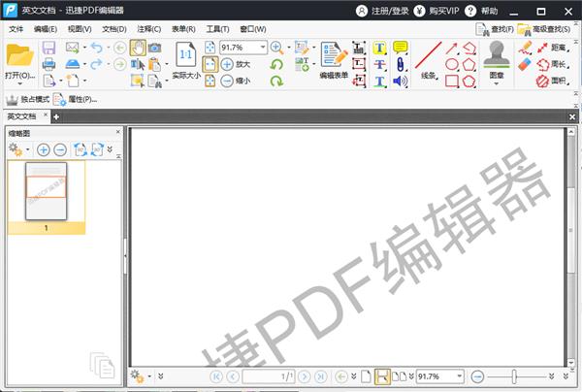Screen dimensions: 582x392
Task: Click the 注册/登录 login button
Action: pyautogui.click(x=382, y=11)
